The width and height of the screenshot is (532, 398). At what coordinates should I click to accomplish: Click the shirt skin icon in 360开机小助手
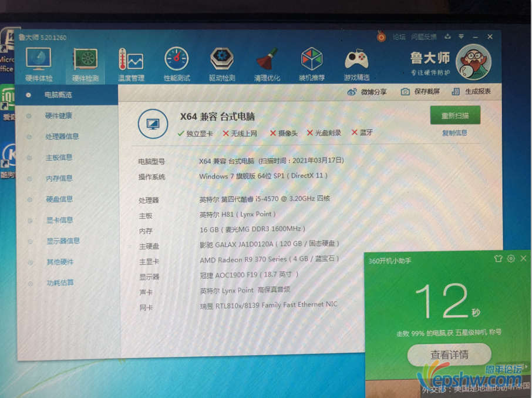pos(498,259)
